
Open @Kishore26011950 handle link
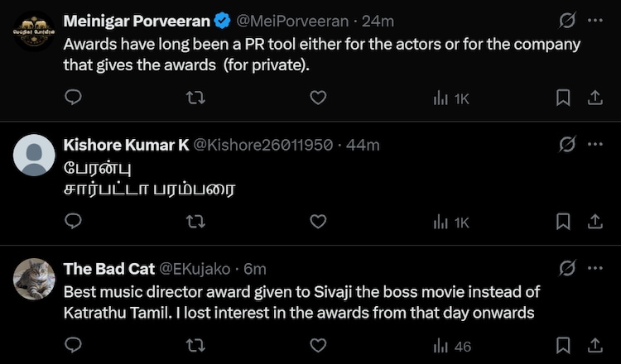262,145
